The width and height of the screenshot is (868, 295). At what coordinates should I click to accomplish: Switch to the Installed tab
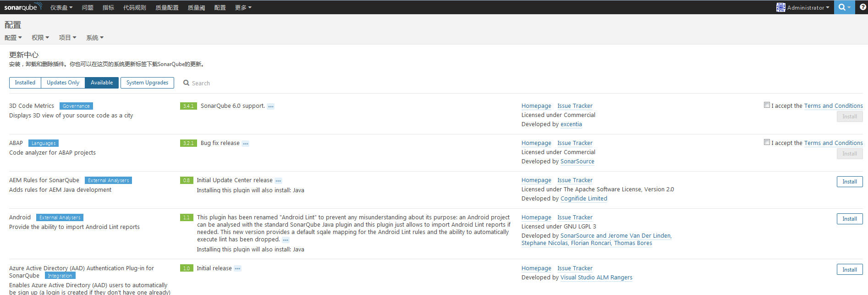pos(25,83)
